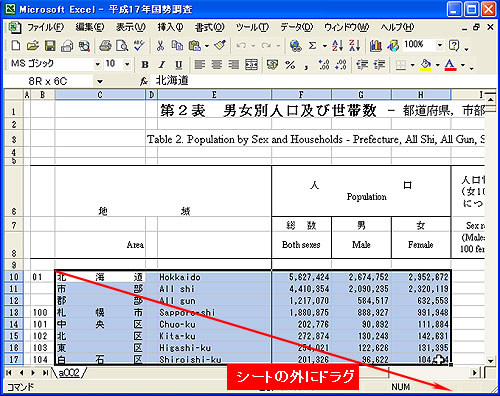The image size is (500, 396).
Task: Open the font size dropdown
Action: 127,64
